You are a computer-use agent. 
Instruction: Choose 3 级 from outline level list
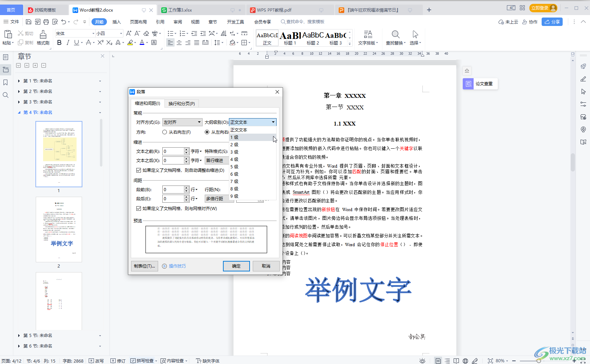point(253,152)
